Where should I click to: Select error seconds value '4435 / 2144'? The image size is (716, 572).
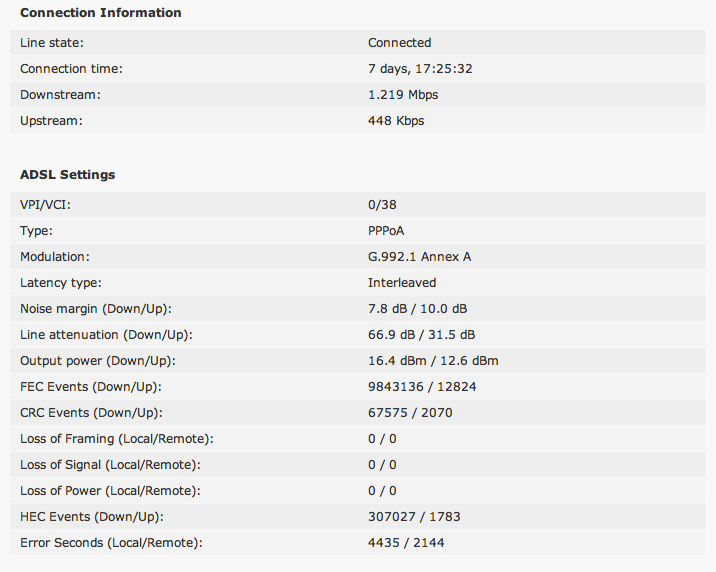406,543
